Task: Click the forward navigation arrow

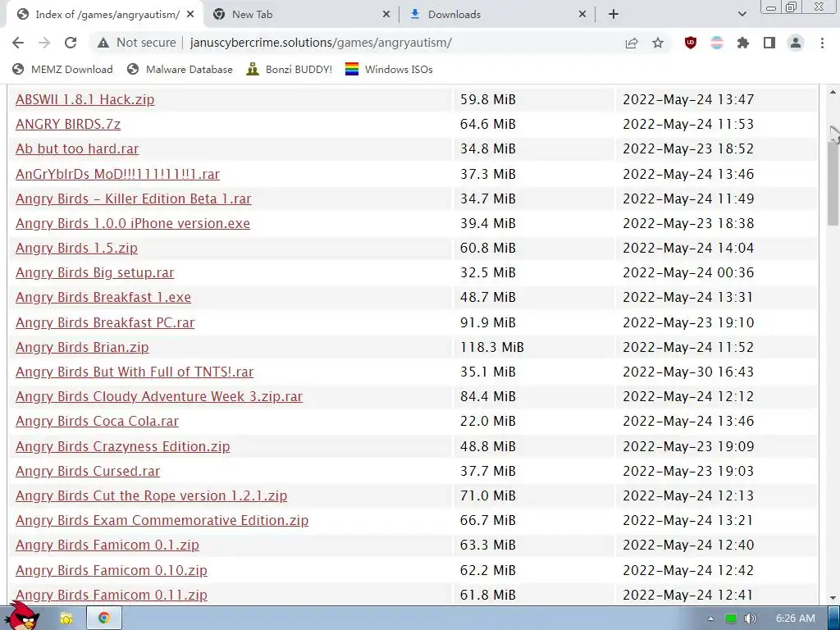Action: pyautogui.click(x=44, y=43)
